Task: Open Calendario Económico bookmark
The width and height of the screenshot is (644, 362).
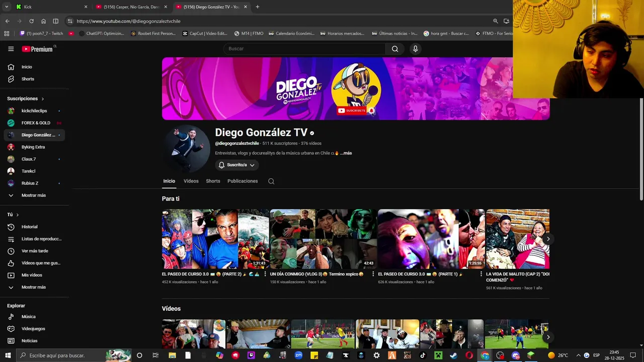Action: [x=291, y=34]
